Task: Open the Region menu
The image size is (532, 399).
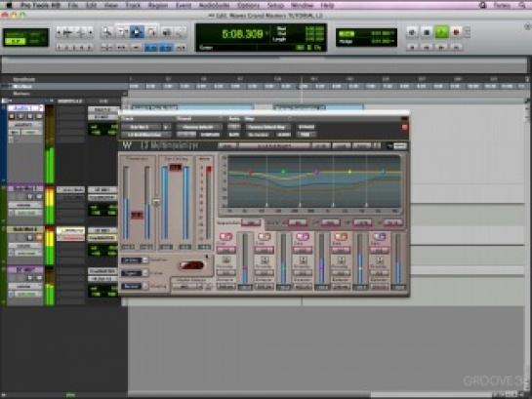Action: [x=158, y=5]
